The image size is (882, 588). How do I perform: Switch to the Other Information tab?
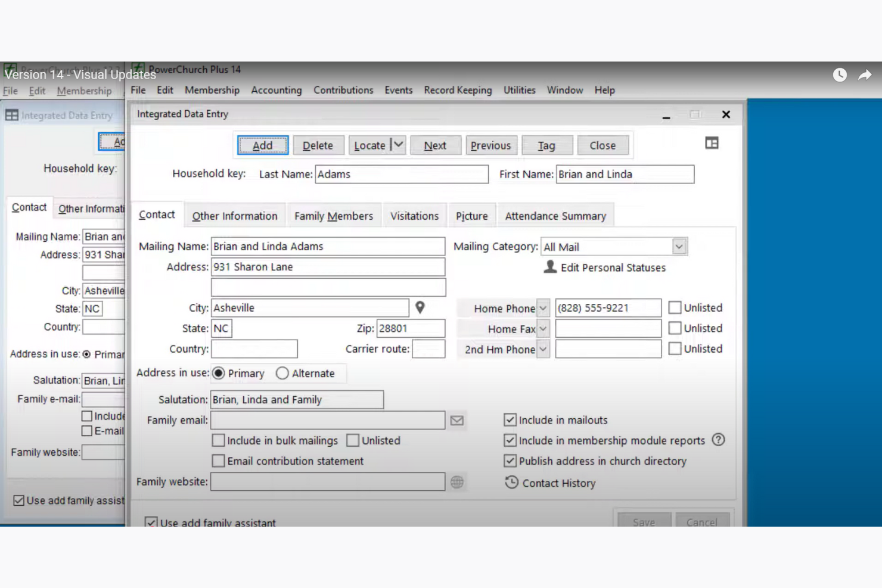tap(235, 216)
